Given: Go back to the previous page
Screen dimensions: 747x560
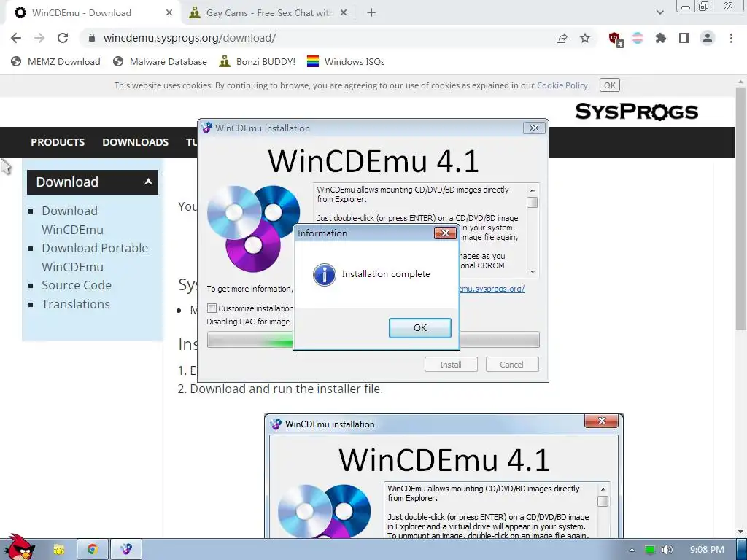Looking at the screenshot, I should coord(16,38).
